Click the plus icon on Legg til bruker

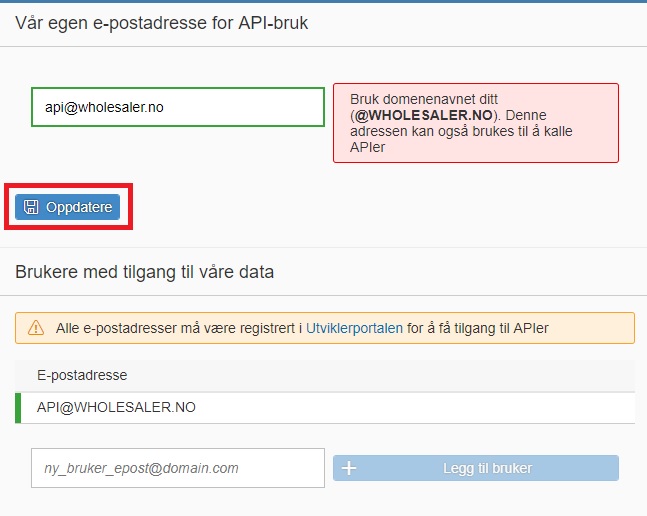click(x=350, y=468)
